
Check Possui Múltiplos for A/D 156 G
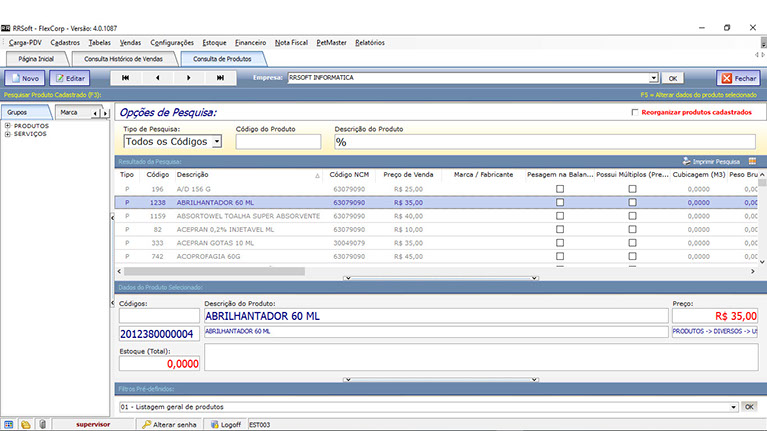click(632, 188)
